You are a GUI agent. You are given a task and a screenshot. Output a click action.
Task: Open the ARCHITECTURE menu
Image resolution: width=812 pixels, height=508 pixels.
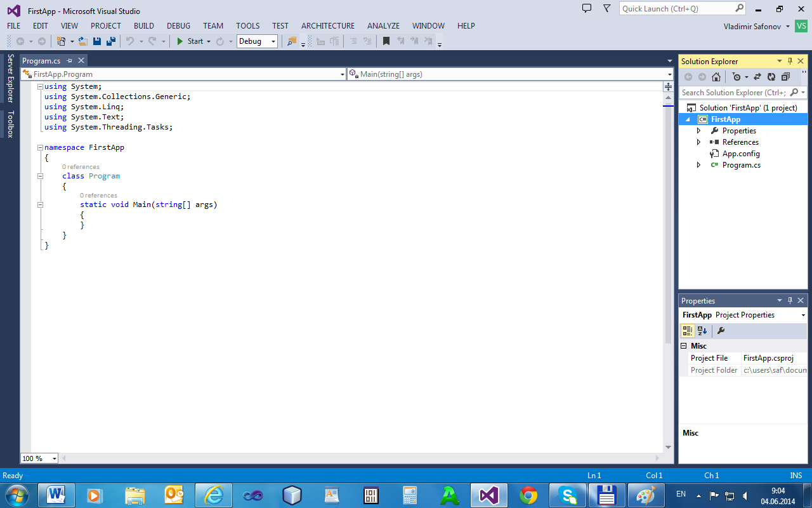point(328,26)
